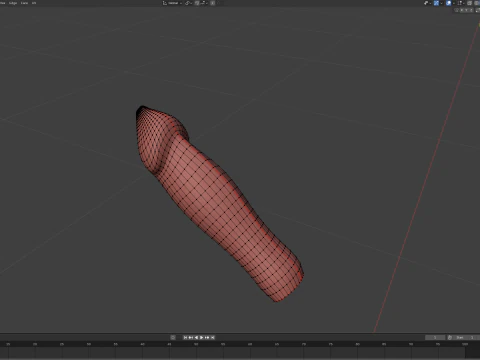Screen dimensions: 480x360
Task: Toggle auto merge vertices icon
Action: coord(477,10)
